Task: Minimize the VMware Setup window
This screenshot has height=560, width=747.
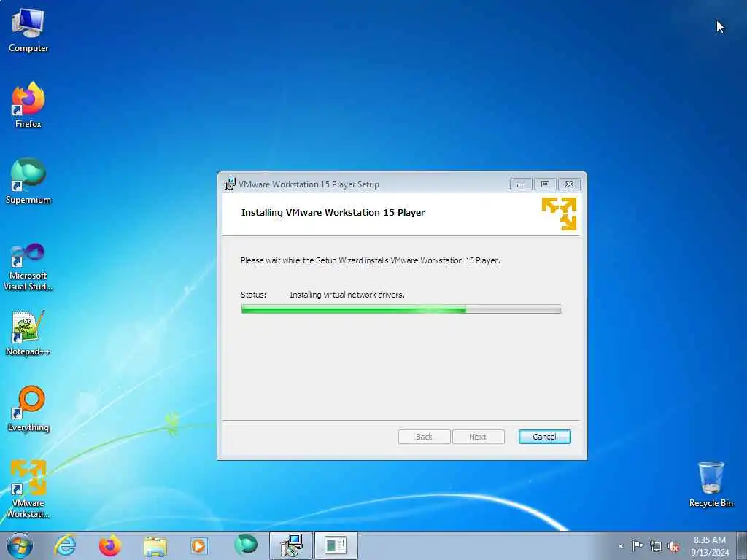Action: click(521, 184)
